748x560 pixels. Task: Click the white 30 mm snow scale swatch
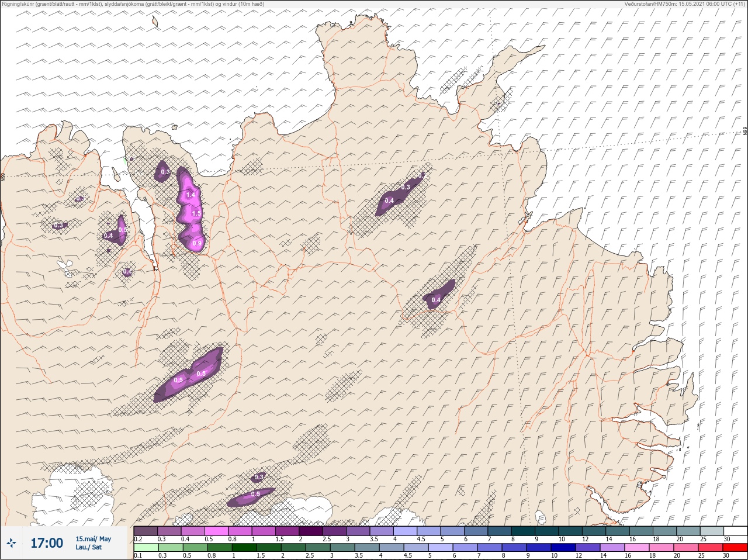735,531
